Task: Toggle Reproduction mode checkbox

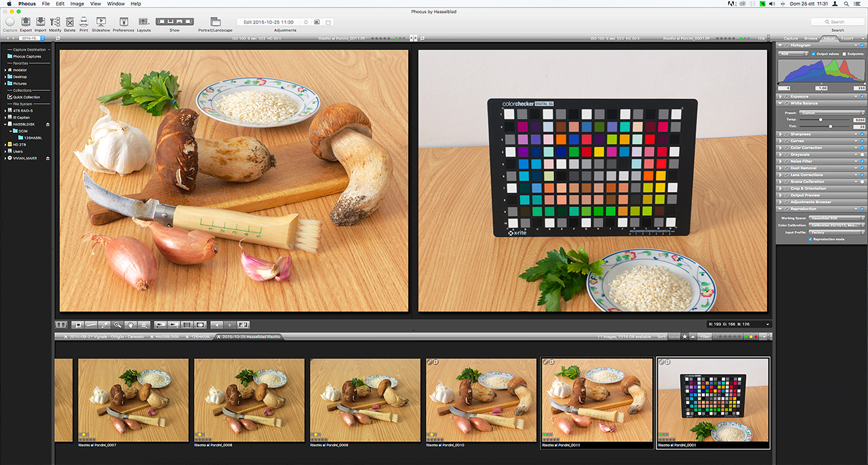Action: tap(810, 238)
